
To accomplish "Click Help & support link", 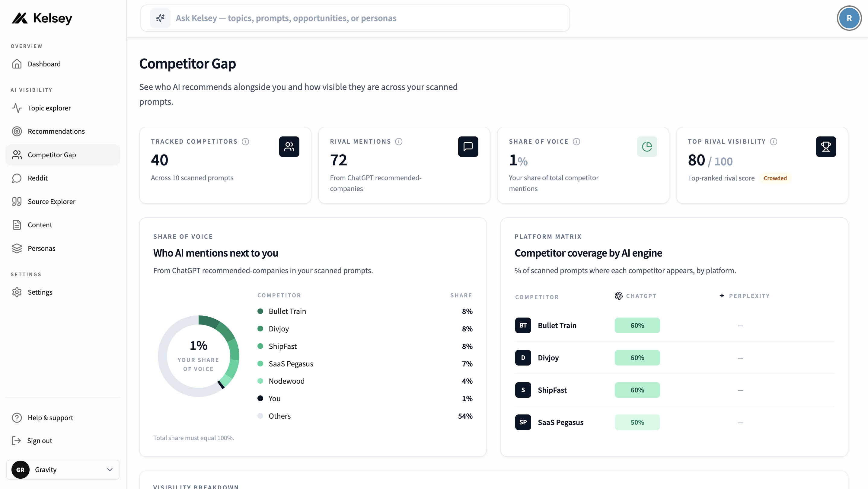I will (63, 417).
